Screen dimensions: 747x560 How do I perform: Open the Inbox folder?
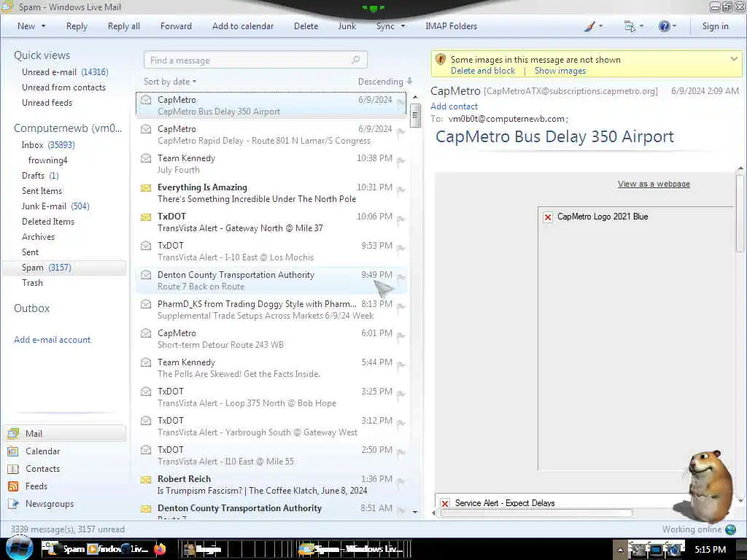coord(48,145)
